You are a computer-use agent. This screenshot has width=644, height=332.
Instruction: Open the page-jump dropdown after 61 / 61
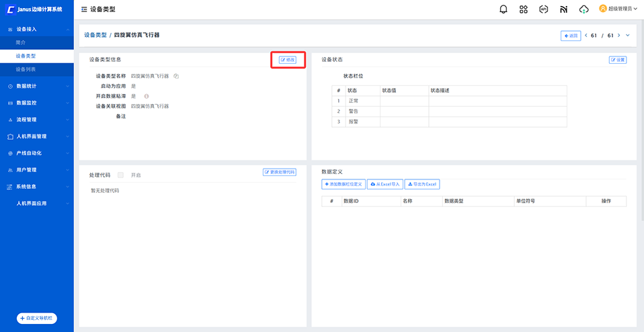[628, 36]
